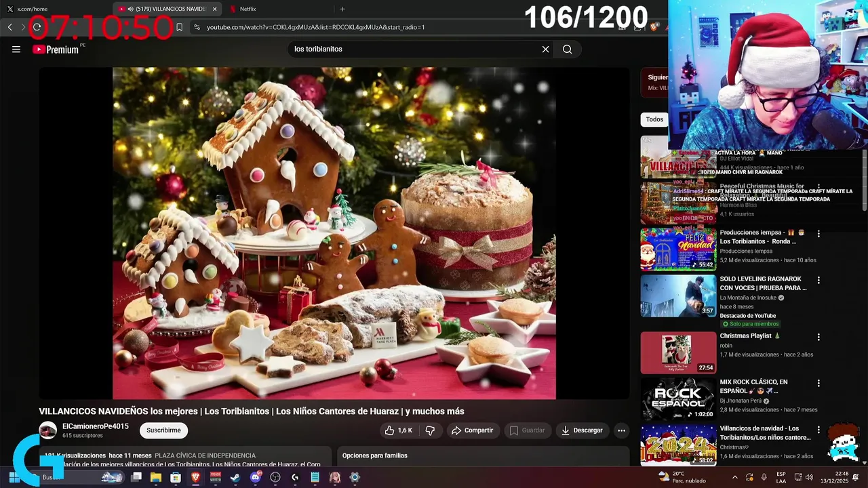Open the notification bell in taskbar corner
This screenshot has height=488, width=868.
(856, 477)
